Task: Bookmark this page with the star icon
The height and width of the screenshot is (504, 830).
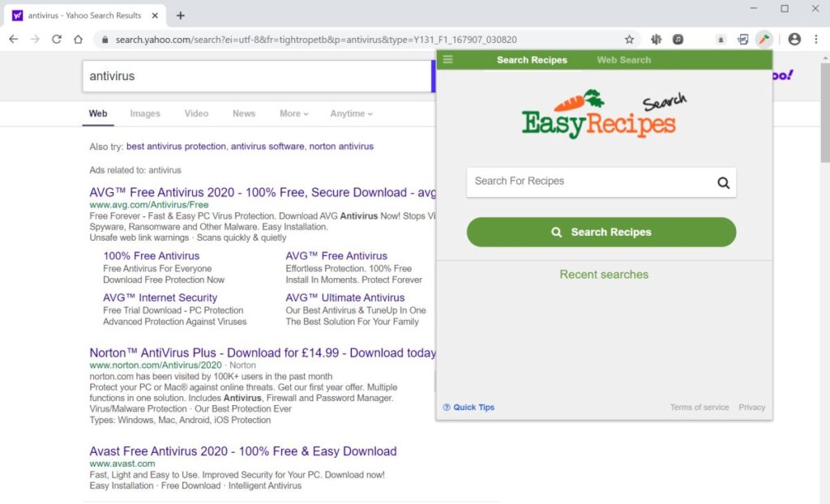Action: pos(629,38)
